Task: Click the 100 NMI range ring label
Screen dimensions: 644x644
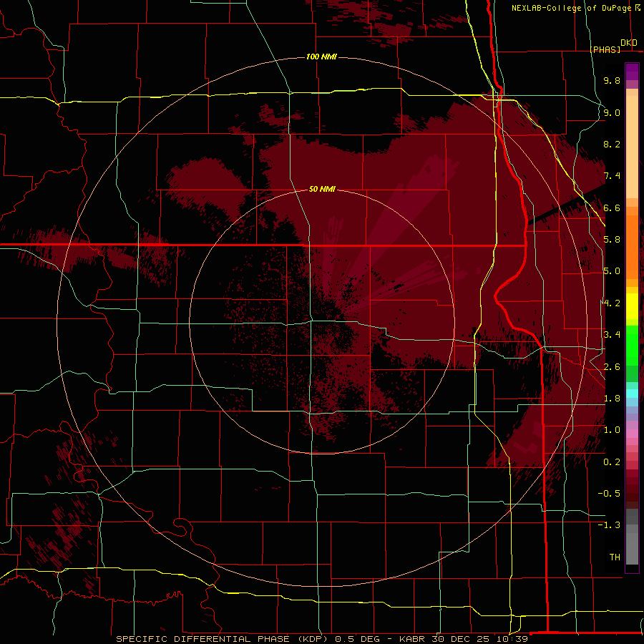Action: point(321,57)
